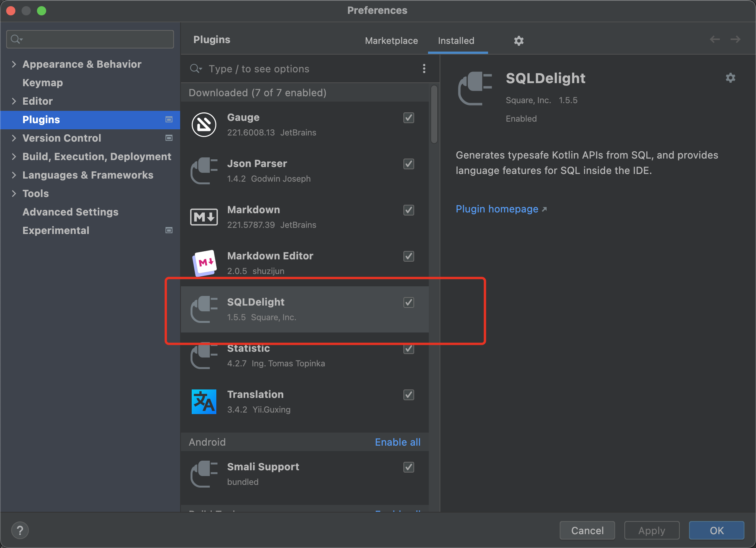Toggle the Smali Support checkbox
The height and width of the screenshot is (548, 756).
(x=409, y=467)
